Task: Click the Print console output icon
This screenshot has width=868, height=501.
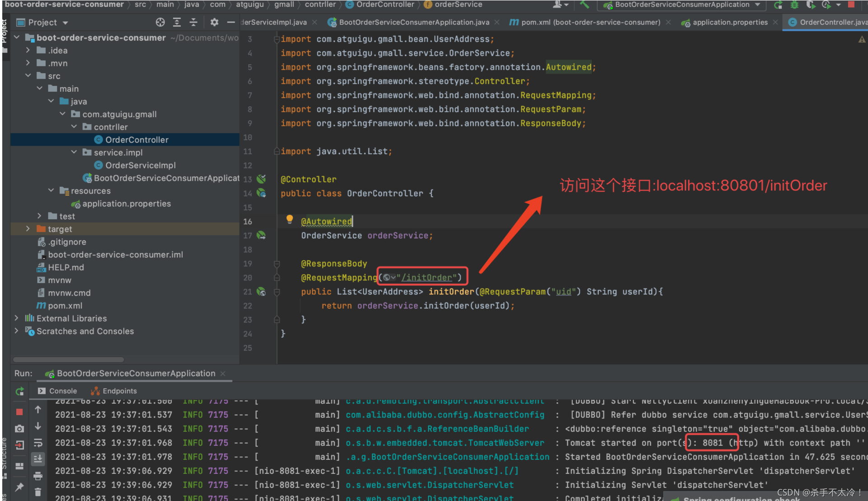Action: [38, 476]
